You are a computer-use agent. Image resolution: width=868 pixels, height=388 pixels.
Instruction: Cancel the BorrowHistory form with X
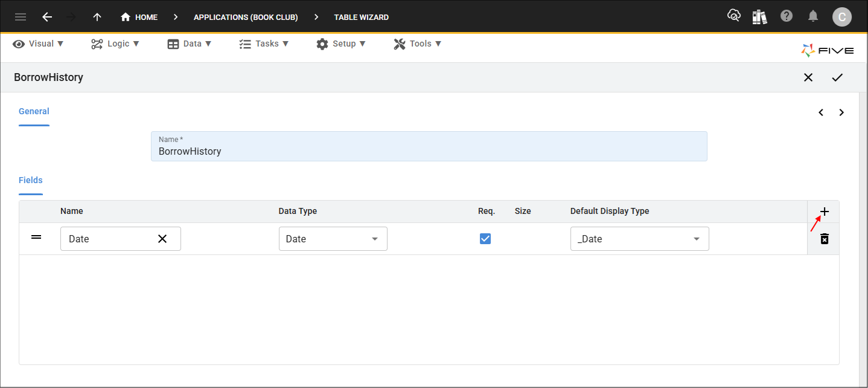click(808, 77)
